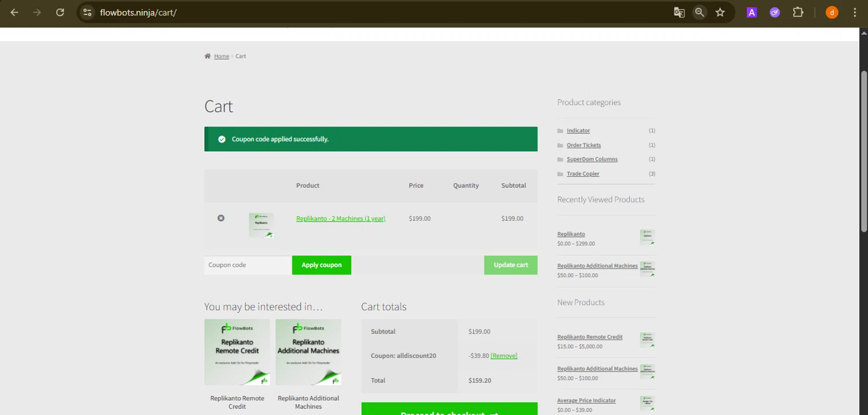Click the page vertical scrollbar
The image size is (868, 415).
pyautogui.click(x=864, y=151)
